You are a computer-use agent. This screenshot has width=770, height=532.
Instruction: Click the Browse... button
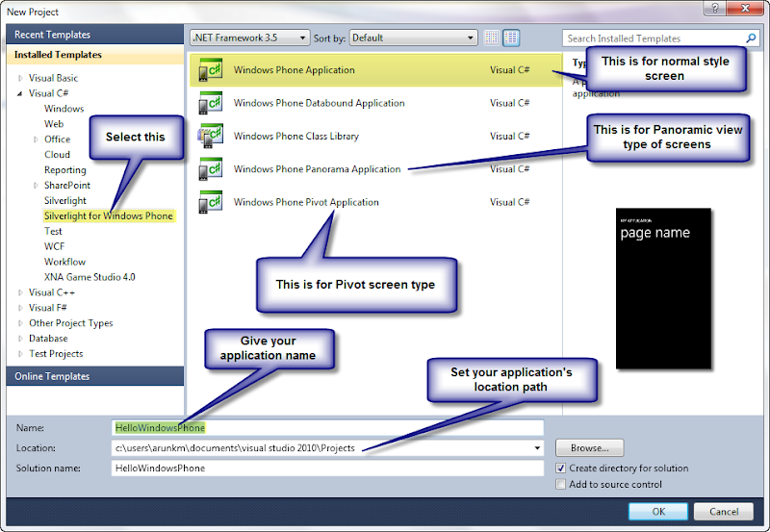[x=589, y=448]
